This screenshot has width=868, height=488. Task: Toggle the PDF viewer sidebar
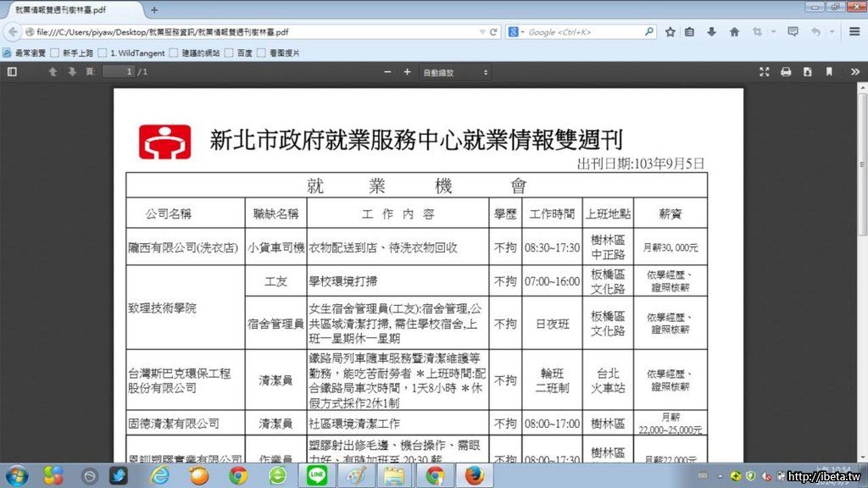coord(12,72)
